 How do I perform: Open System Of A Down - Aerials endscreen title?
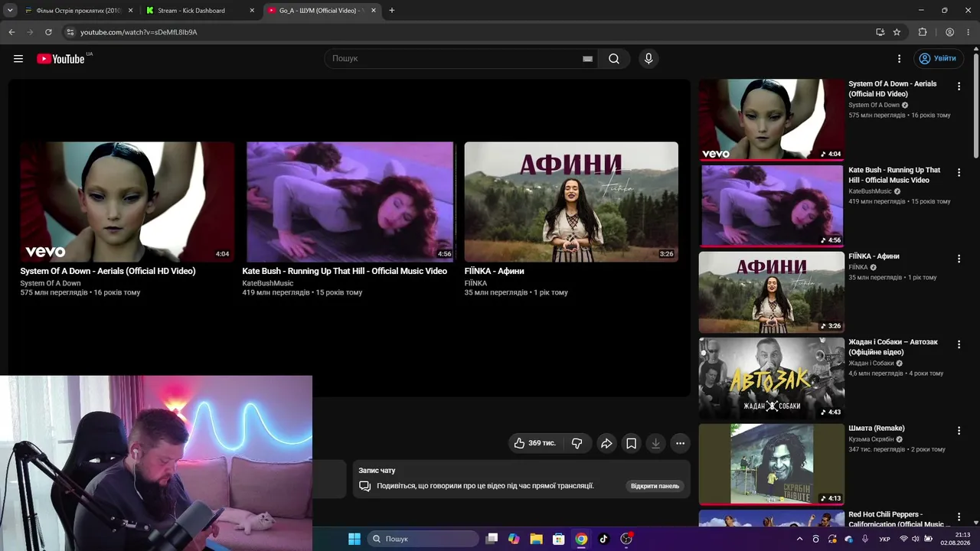(x=108, y=271)
